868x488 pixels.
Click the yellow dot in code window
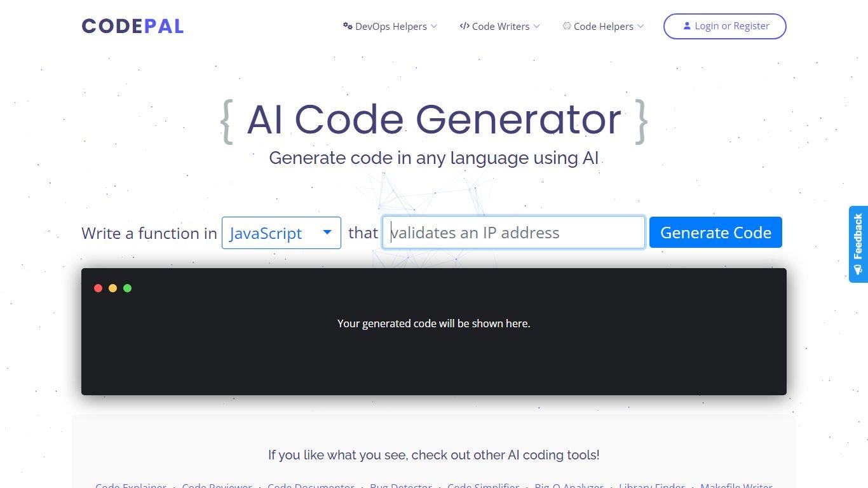tap(112, 288)
